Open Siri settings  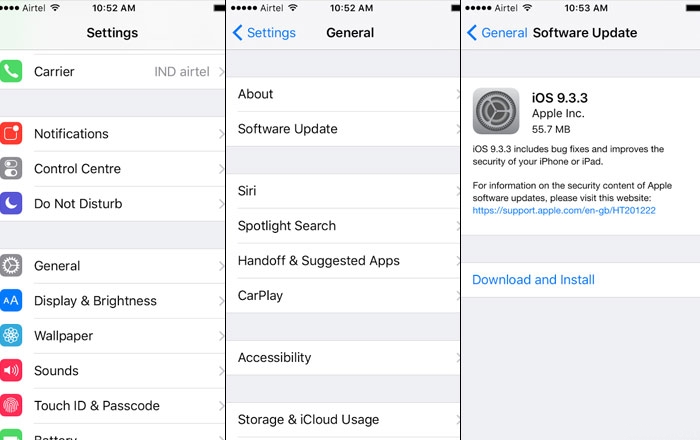coord(343,191)
